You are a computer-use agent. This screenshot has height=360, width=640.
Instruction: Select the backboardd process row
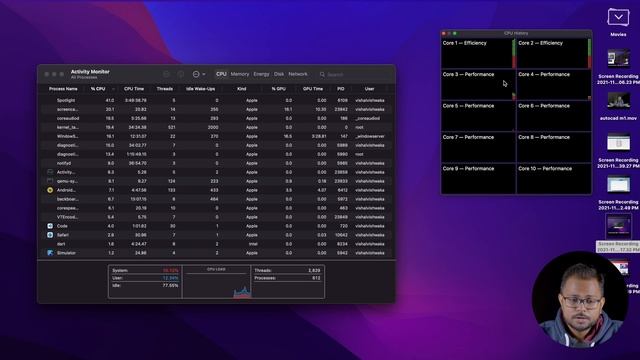216,199
